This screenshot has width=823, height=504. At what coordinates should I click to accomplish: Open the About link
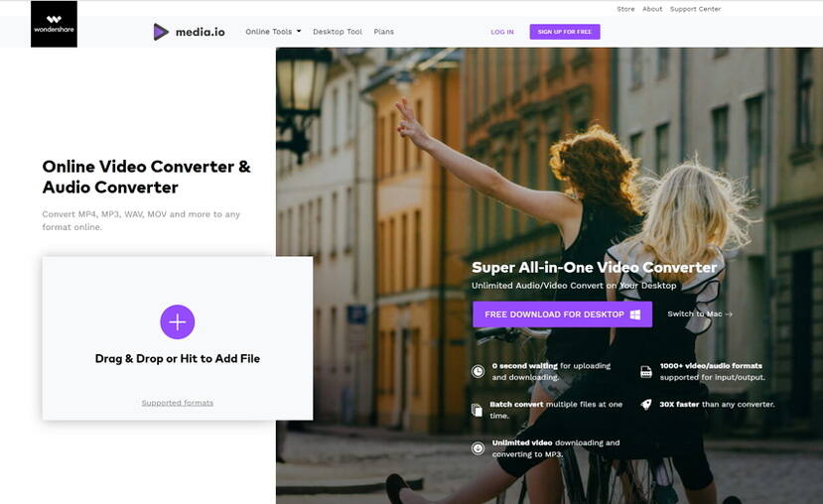(x=652, y=9)
